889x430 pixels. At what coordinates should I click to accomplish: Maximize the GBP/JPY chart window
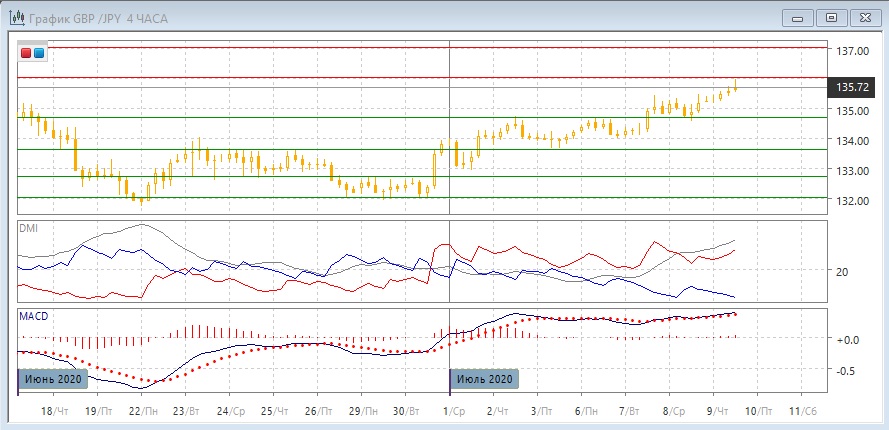pos(830,17)
